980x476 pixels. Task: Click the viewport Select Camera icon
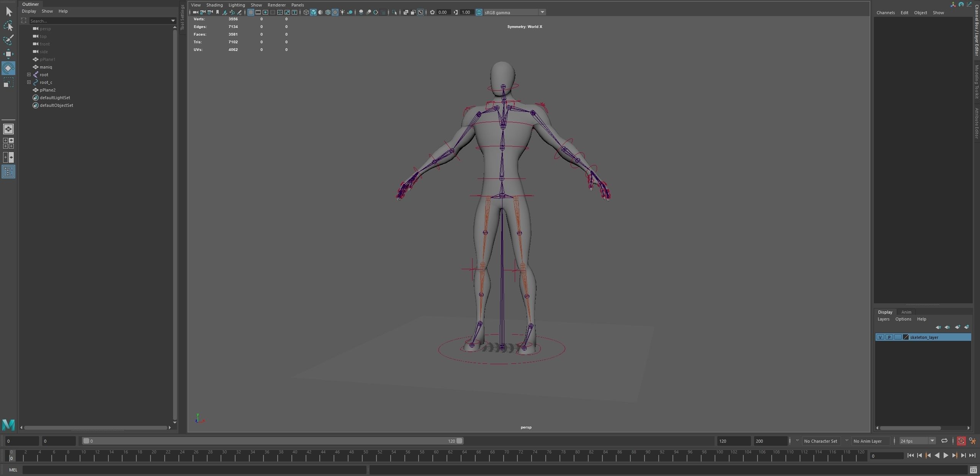click(x=196, y=12)
